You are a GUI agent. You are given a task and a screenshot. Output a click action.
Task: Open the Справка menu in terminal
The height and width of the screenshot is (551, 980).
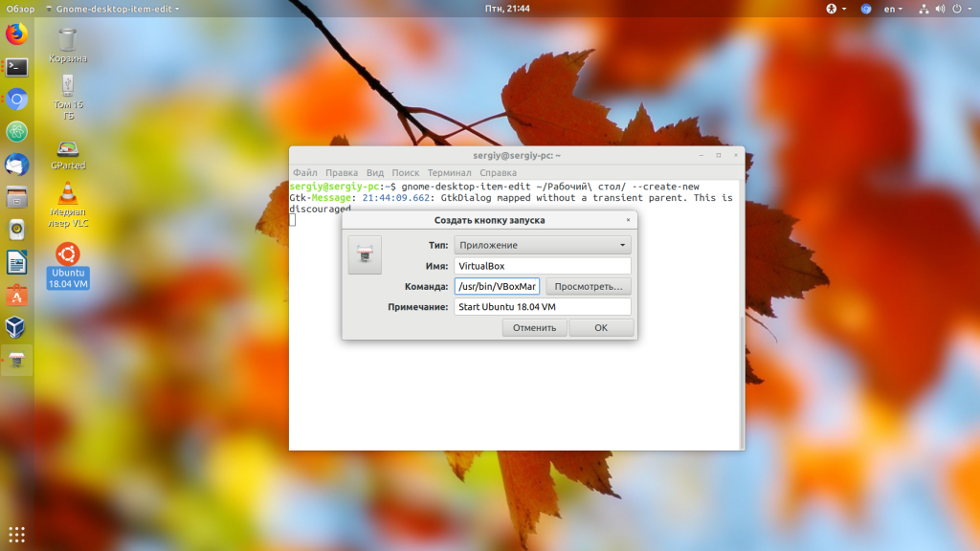[498, 173]
